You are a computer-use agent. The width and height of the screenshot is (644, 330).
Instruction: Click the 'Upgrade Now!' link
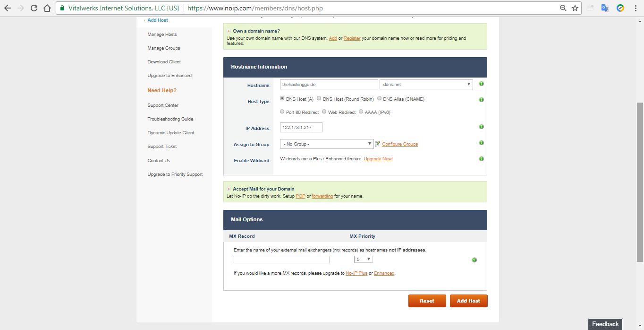coord(378,159)
